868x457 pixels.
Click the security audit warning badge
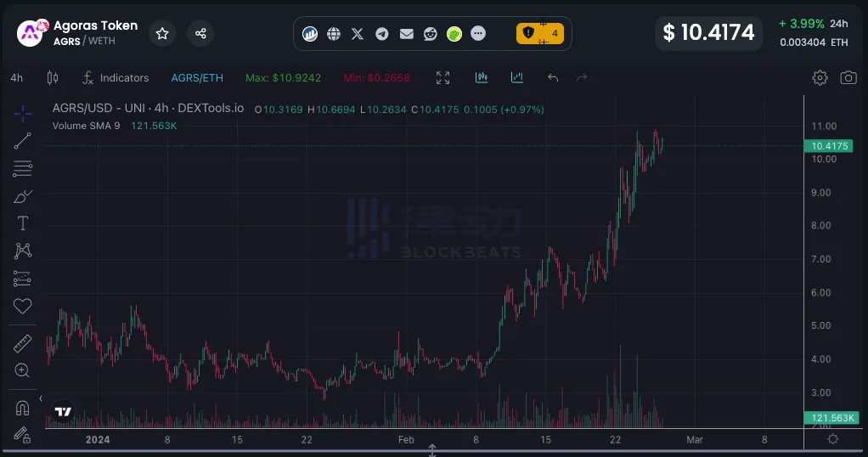point(540,34)
